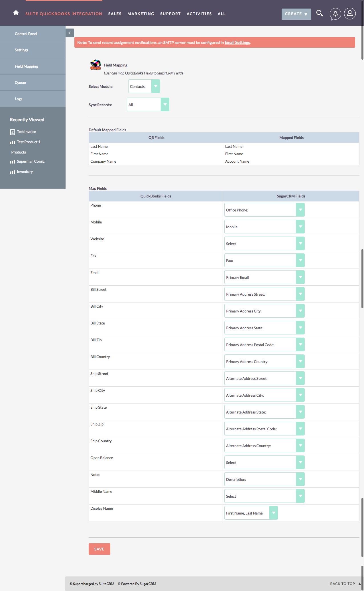Open Middle Name mapping dropdown

tap(264, 496)
